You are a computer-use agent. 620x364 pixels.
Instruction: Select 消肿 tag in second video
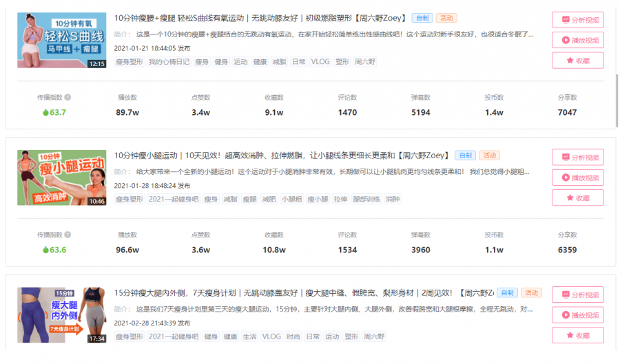coord(393,199)
